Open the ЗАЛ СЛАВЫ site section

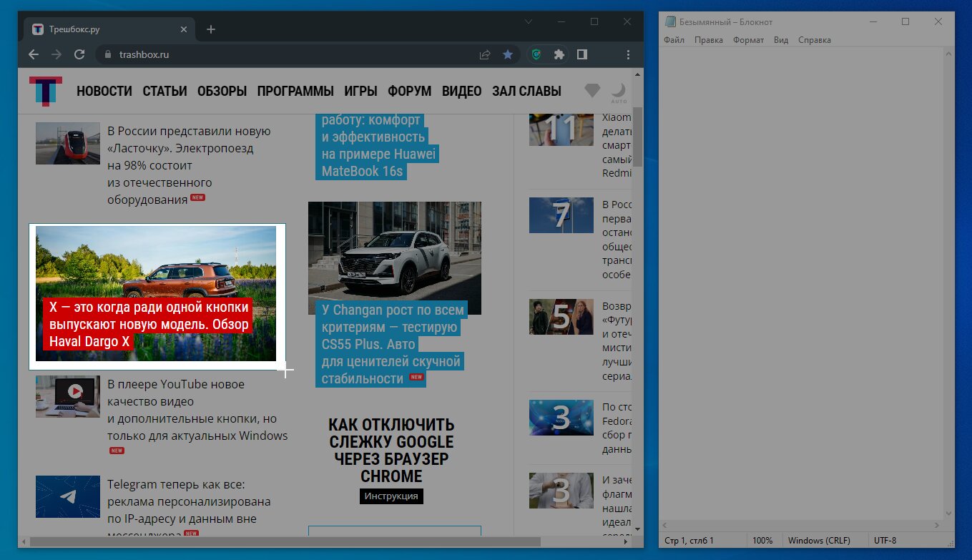[526, 91]
